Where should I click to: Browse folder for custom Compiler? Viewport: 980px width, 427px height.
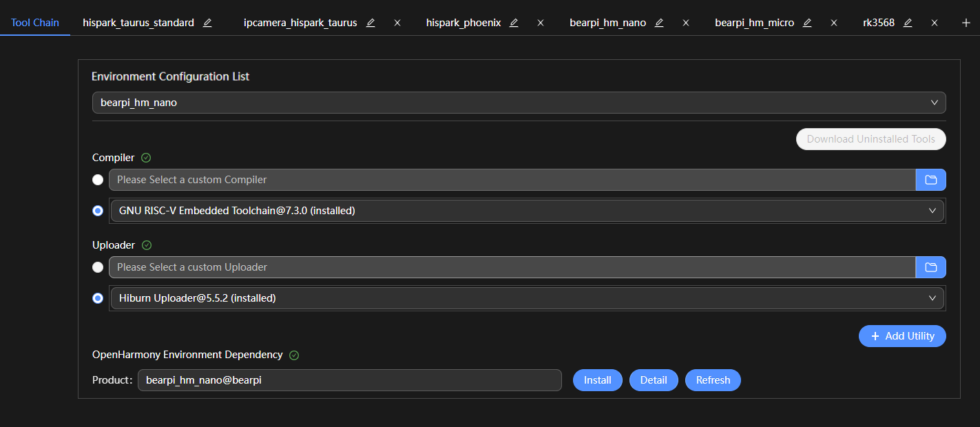point(930,180)
